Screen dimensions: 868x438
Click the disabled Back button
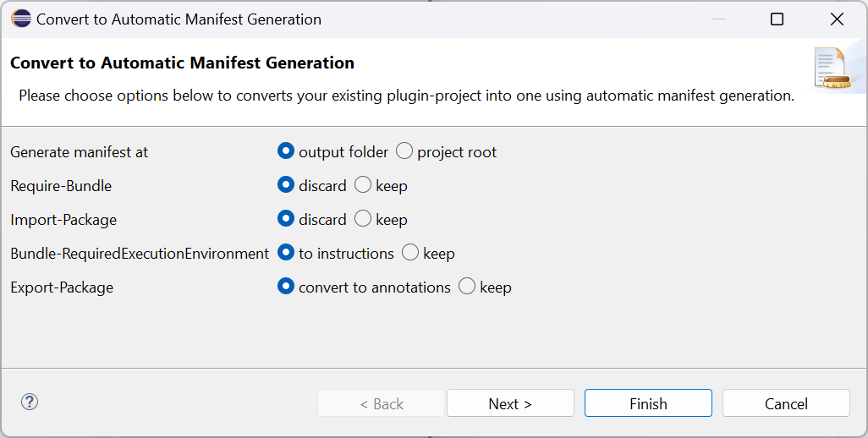[382, 403]
